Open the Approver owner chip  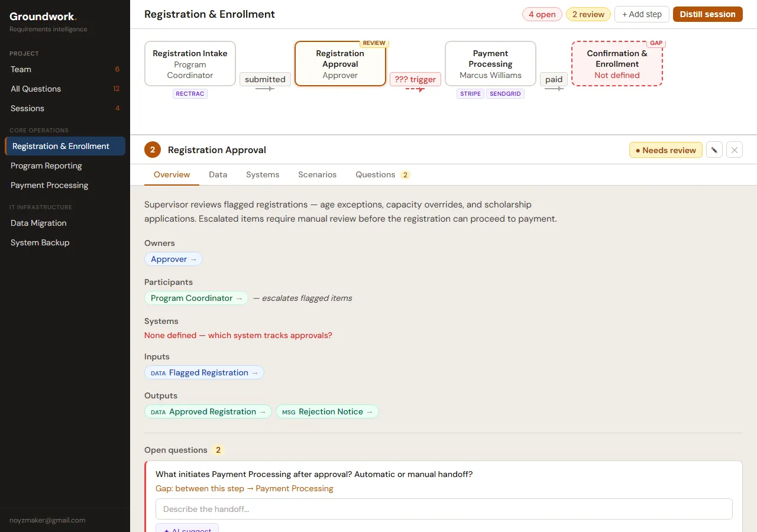[173, 259]
